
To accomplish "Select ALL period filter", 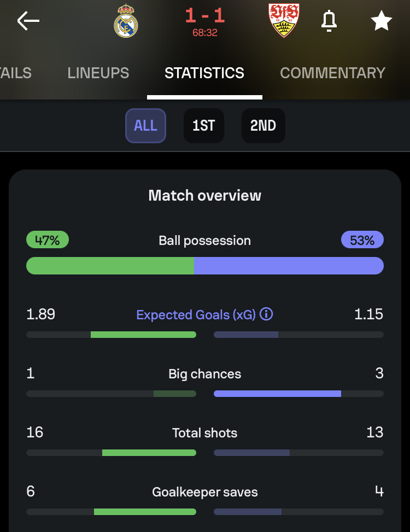I will (145, 126).
